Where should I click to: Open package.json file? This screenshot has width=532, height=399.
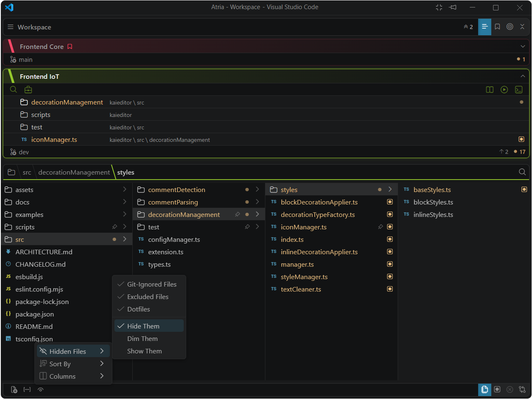tap(35, 314)
